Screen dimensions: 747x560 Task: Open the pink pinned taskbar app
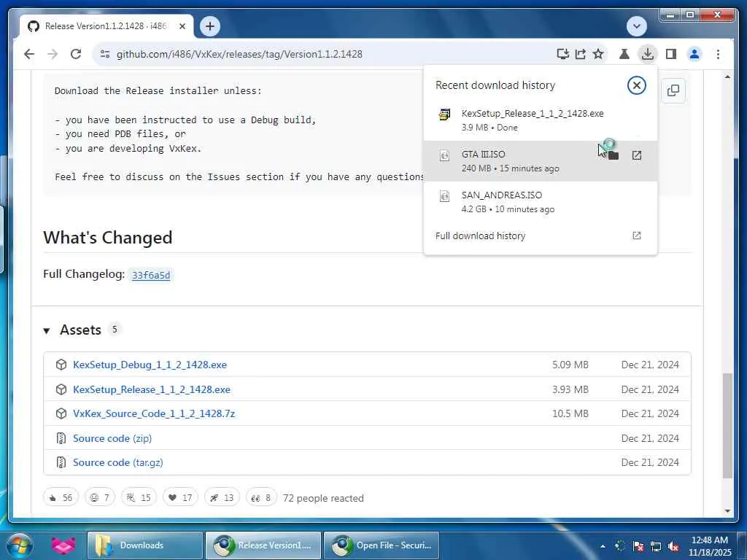tap(64, 545)
